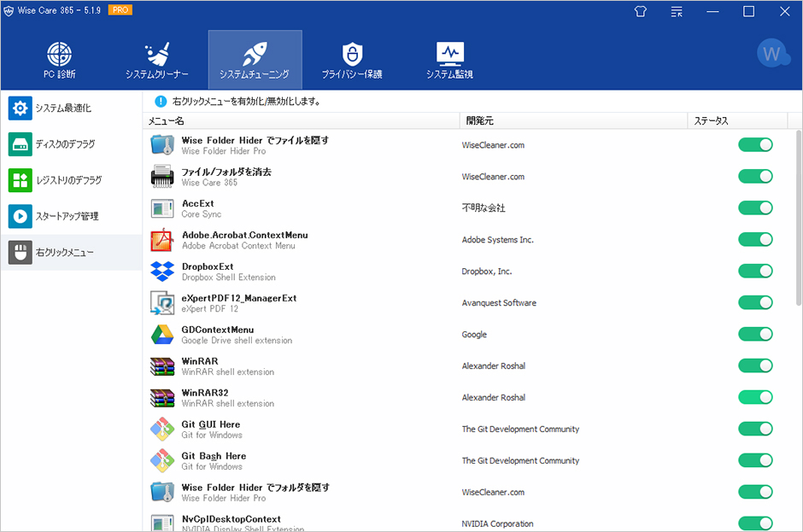Click the Adobe Acrobat icon
Viewport: 803px width, 532px height.
click(162, 240)
